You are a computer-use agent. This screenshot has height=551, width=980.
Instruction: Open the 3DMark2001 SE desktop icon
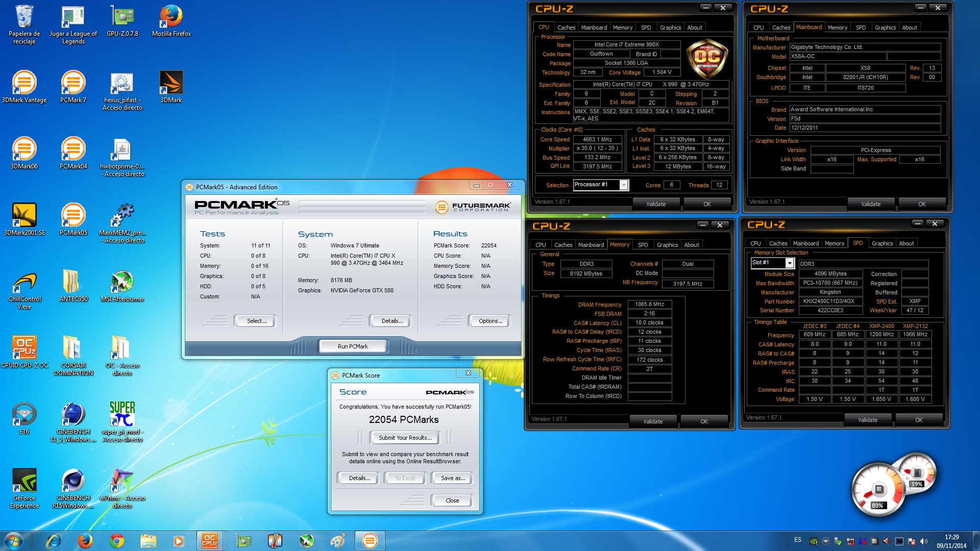coord(24,220)
